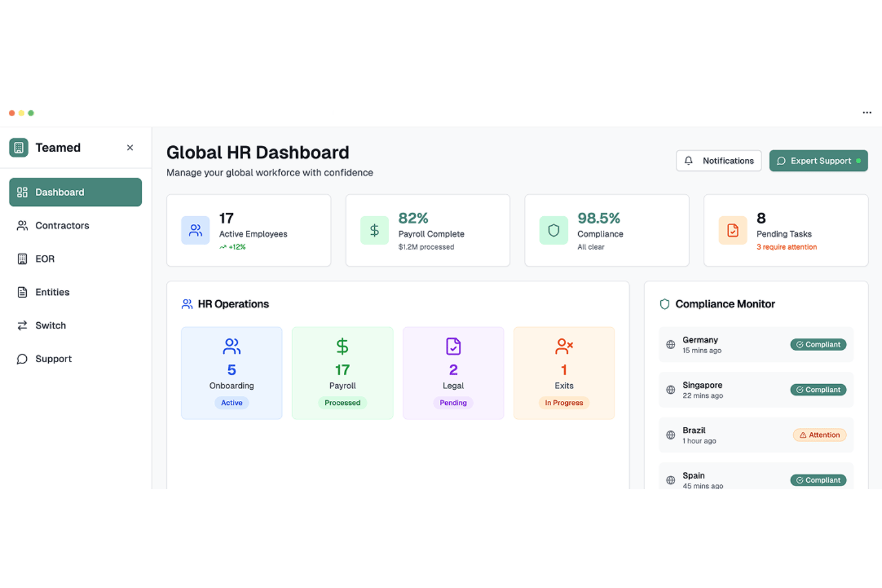
Task: Click the Payroll card dollar icon
Action: (343, 346)
